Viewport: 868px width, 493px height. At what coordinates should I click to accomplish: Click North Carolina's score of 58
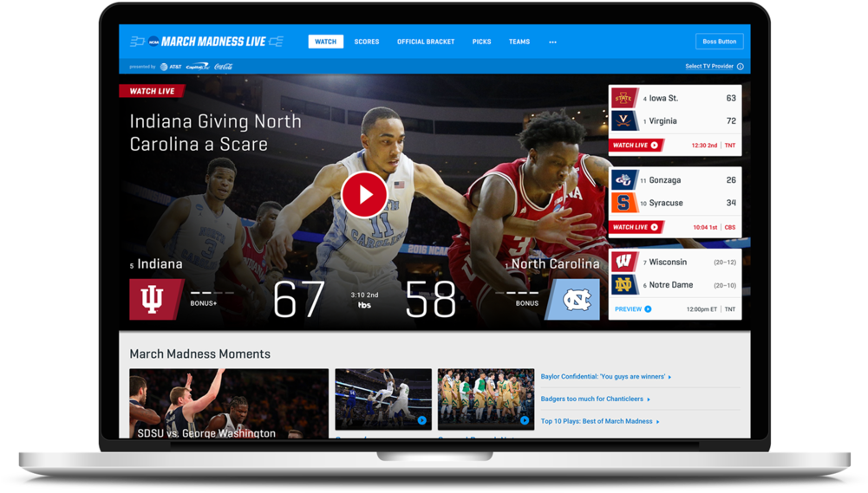click(431, 299)
